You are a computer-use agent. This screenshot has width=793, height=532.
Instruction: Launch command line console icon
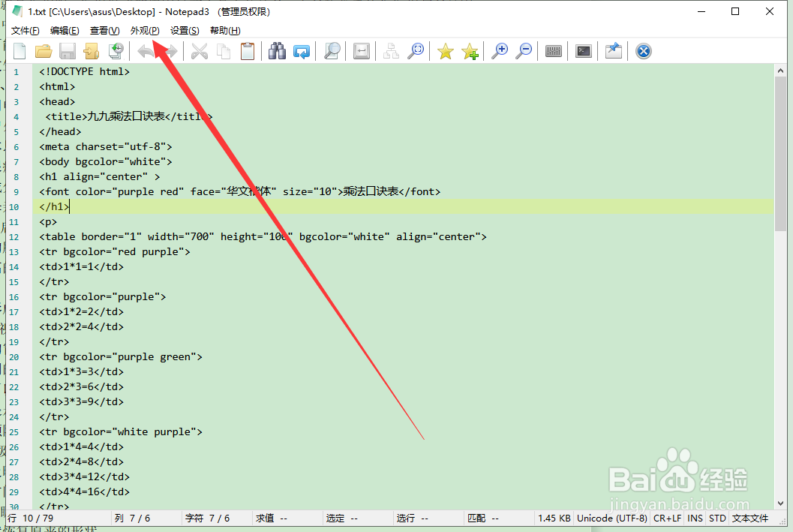point(584,51)
